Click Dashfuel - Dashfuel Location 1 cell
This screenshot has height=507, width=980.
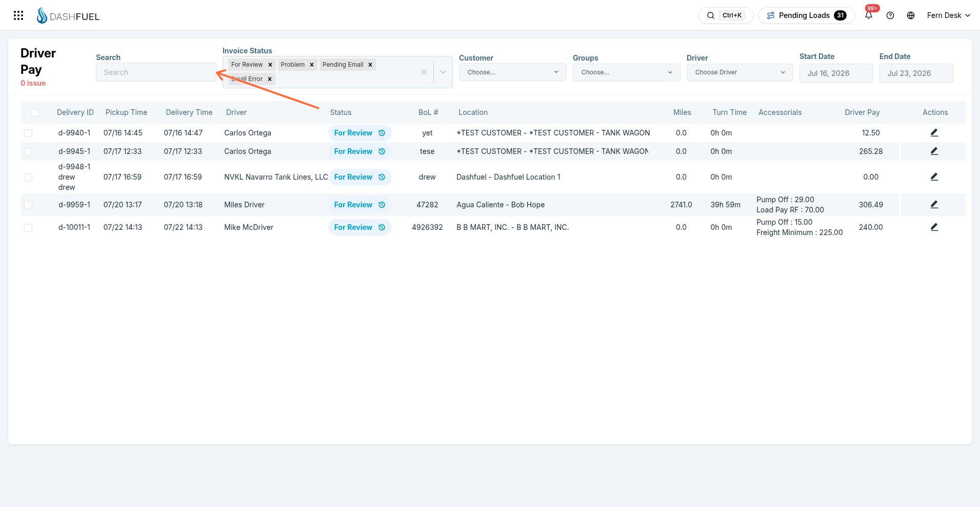508,177
